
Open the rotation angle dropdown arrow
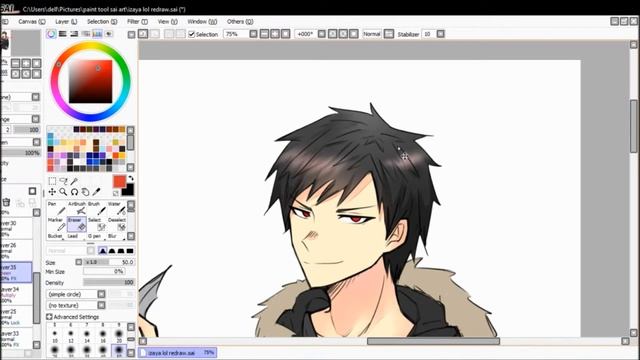click(322, 34)
